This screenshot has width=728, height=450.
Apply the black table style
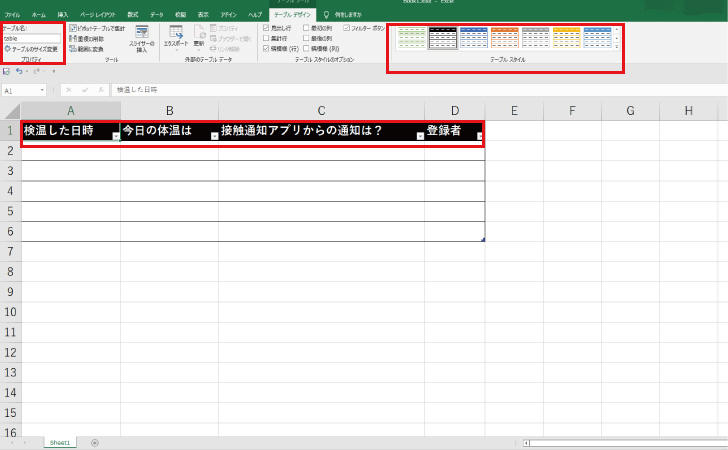point(442,37)
